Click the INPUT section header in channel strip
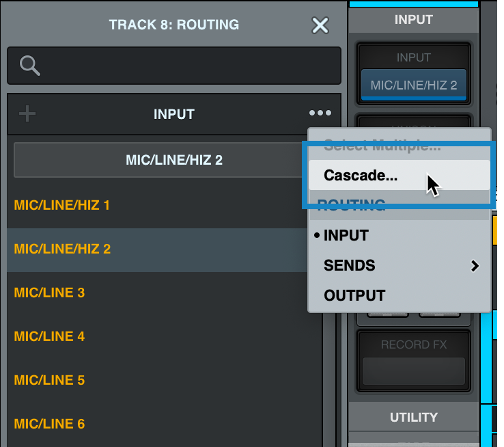The width and height of the screenshot is (504, 447). tap(414, 20)
